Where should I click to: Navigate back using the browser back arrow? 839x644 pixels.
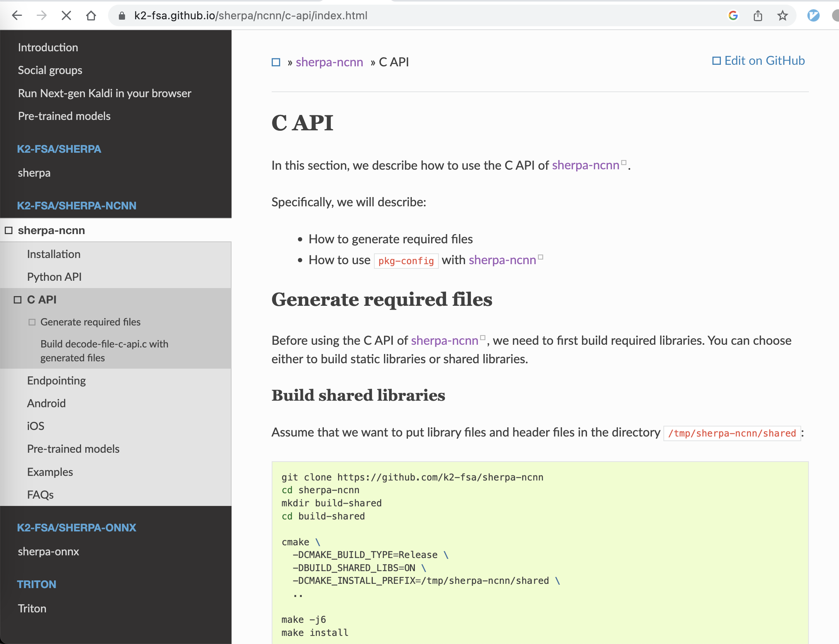[17, 15]
